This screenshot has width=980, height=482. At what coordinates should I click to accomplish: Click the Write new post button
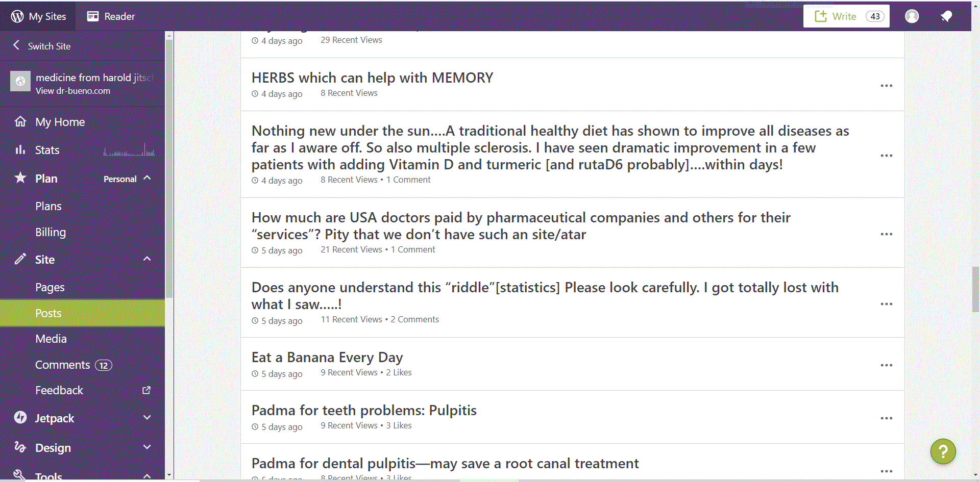point(846,16)
